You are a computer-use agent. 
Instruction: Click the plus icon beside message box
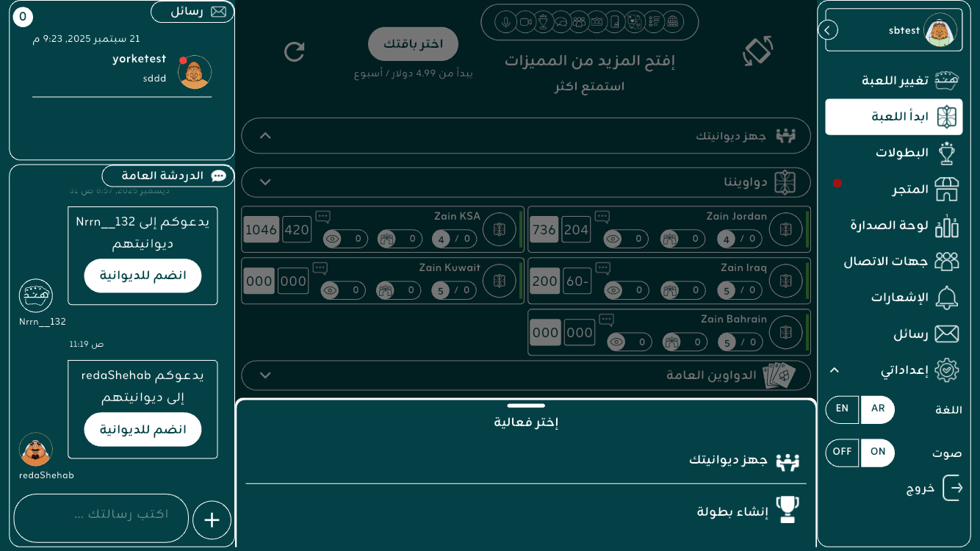point(212,520)
